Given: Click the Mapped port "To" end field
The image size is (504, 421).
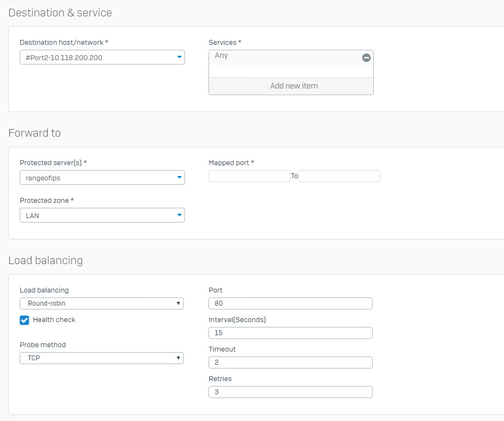Looking at the screenshot, I should [x=339, y=176].
